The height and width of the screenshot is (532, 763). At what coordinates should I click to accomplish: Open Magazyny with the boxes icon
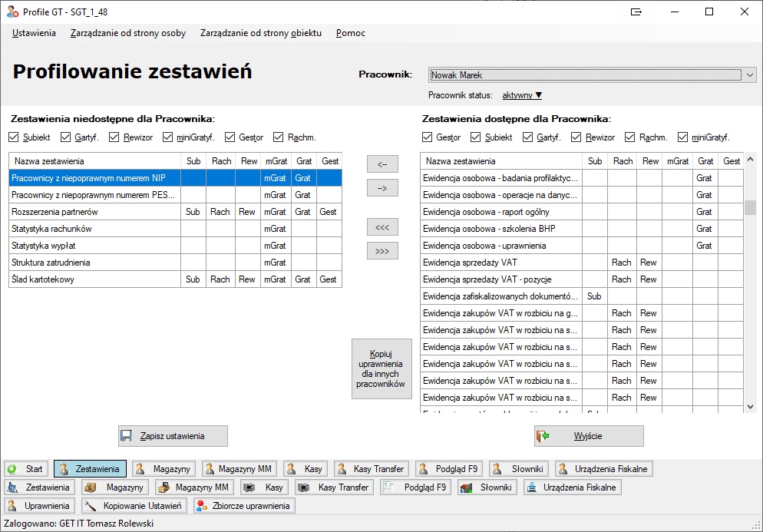click(x=115, y=487)
